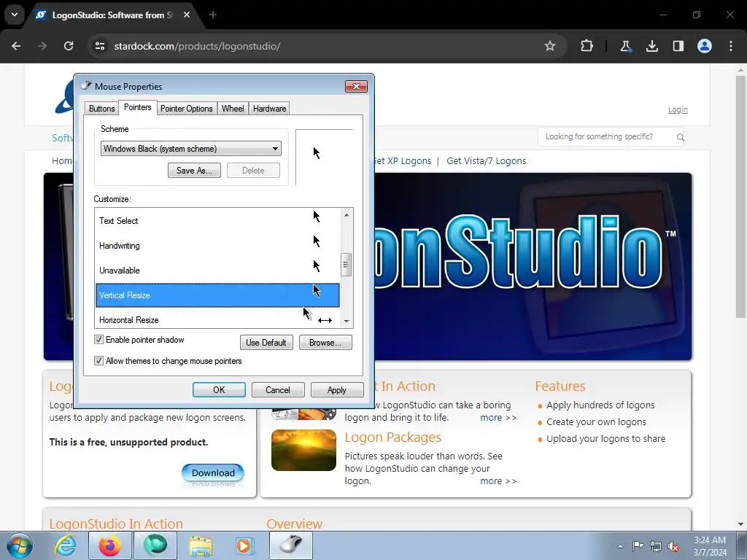747x560 pixels.
Task: Open the Logon Packages heading link
Action: tap(393, 437)
